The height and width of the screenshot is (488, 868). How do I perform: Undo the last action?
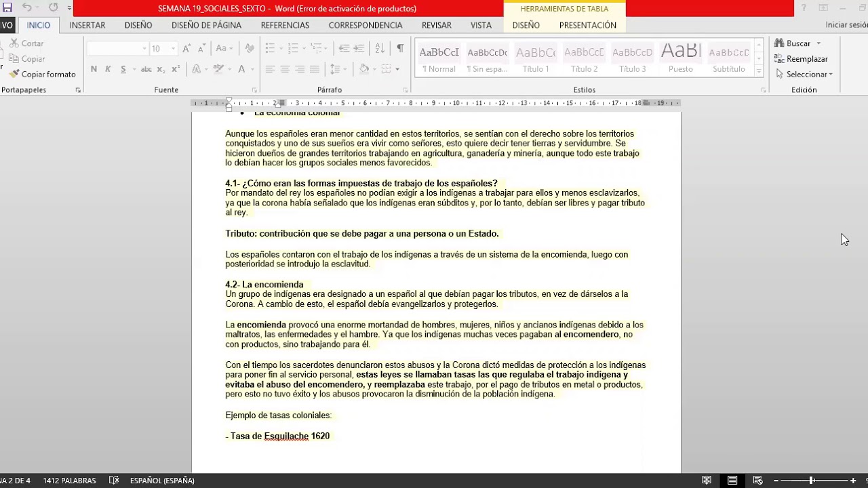26,8
